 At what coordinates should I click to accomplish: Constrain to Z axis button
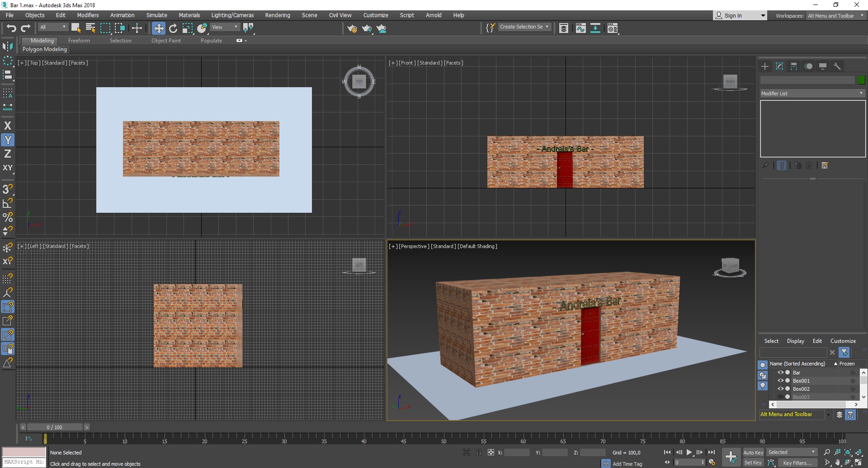(x=8, y=154)
